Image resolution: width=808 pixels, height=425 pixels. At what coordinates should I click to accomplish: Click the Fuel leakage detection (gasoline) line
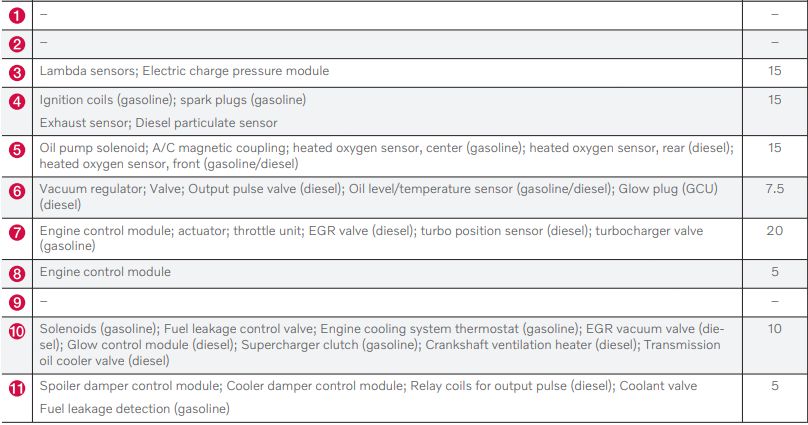(134, 408)
